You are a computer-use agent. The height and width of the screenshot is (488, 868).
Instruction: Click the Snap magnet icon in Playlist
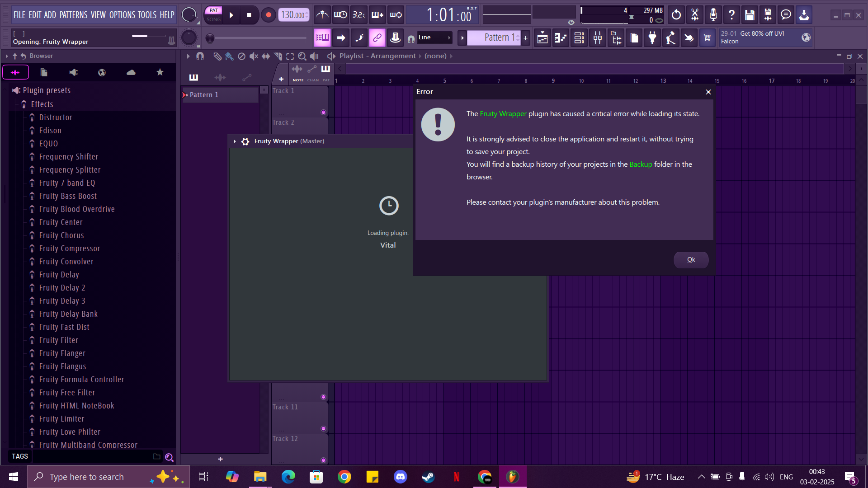pyautogui.click(x=200, y=56)
